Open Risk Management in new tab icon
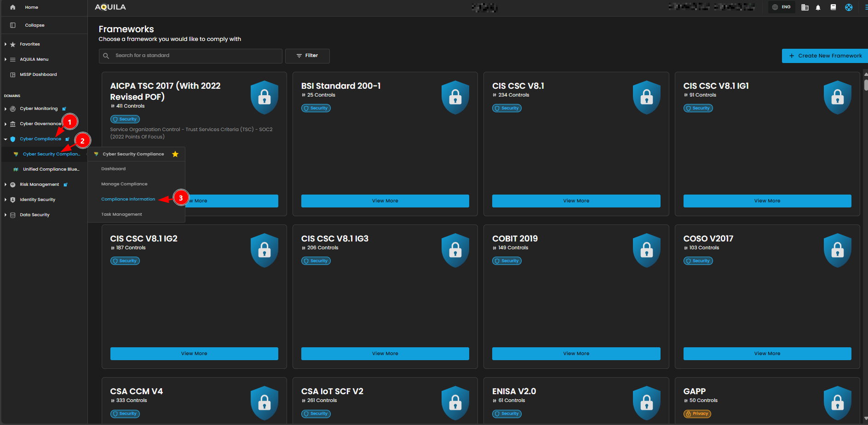Screen dimensions: 868x425 [x=66, y=185]
